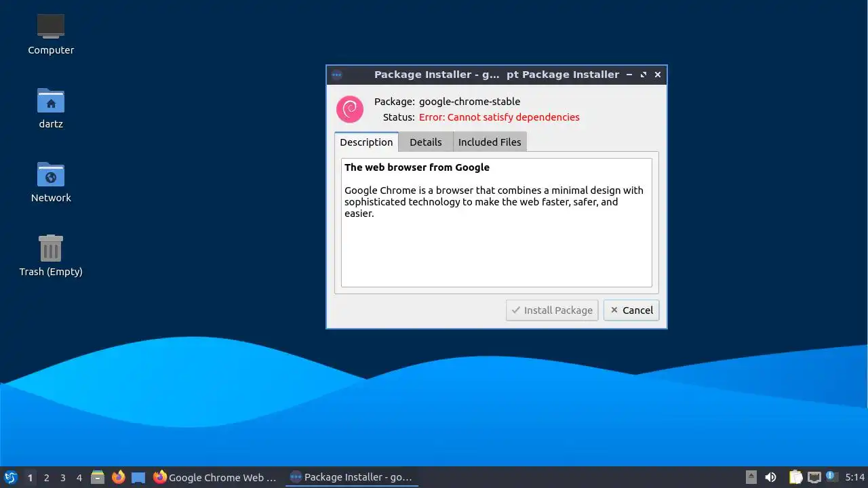Open the clipboard manager tray icon
The image size is (868, 488).
tap(795, 477)
